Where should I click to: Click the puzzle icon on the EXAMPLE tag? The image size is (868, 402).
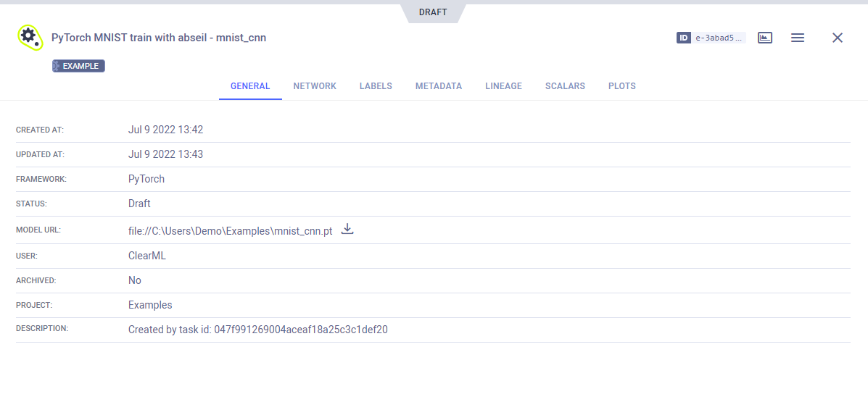[x=57, y=66]
